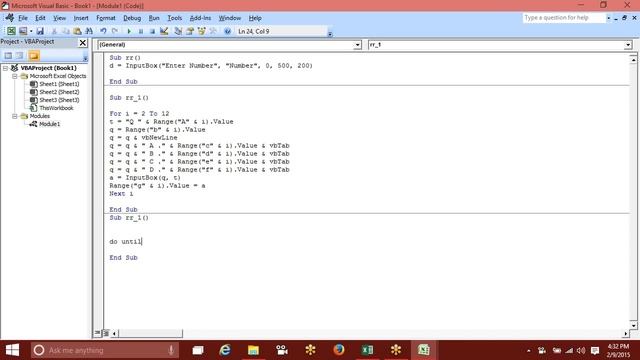The height and width of the screenshot is (360, 640).
Task: Click the volume icon in system tray
Action: click(x=581, y=351)
